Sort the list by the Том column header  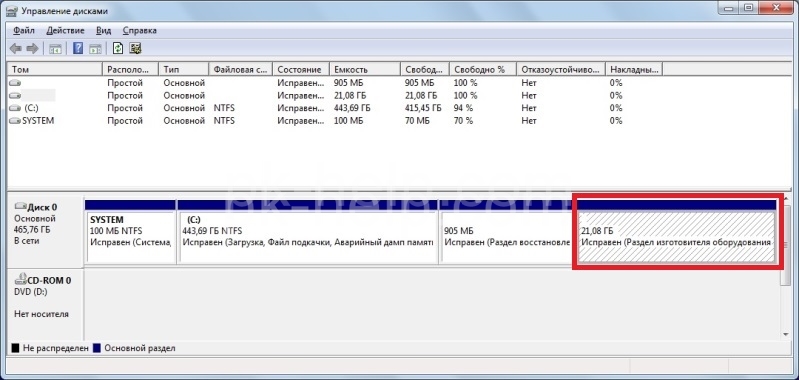(55, 69)
